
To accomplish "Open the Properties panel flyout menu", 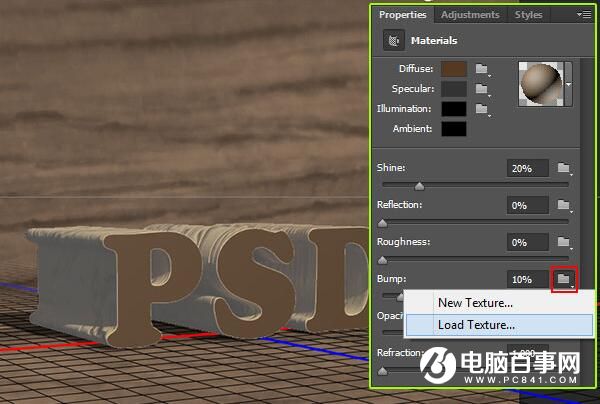I will (x=584, y=15).
